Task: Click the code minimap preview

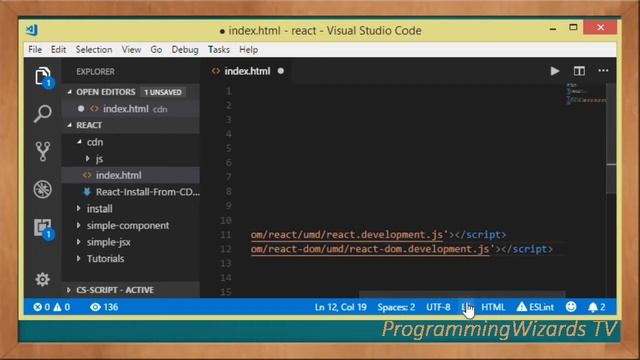Action: pyautogui.click(x=585, y=94)
